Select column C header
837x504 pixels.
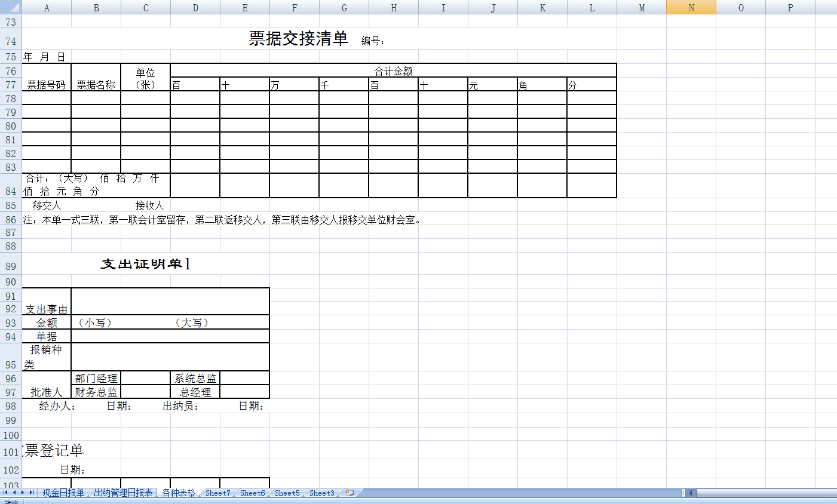pyautogui.click(x=146, y=7)
